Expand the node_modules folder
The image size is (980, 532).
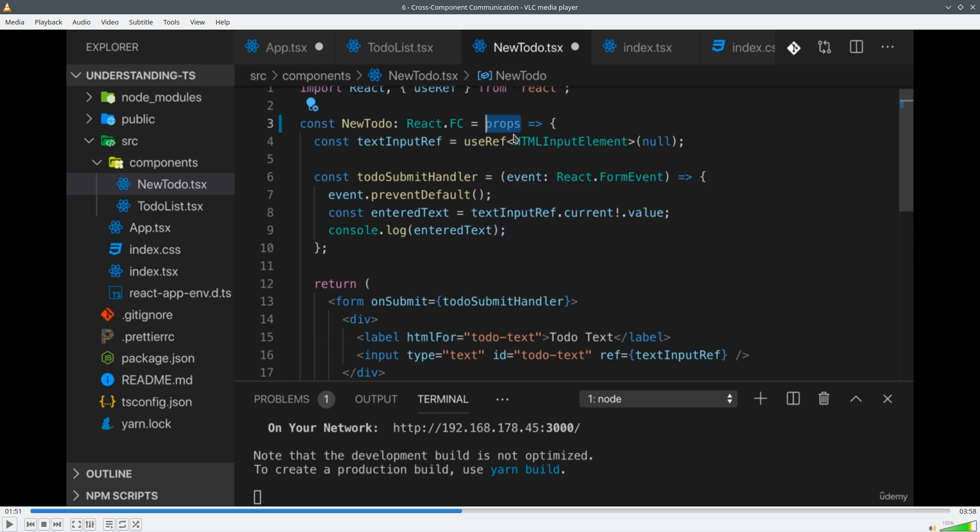tap(150, 98)
